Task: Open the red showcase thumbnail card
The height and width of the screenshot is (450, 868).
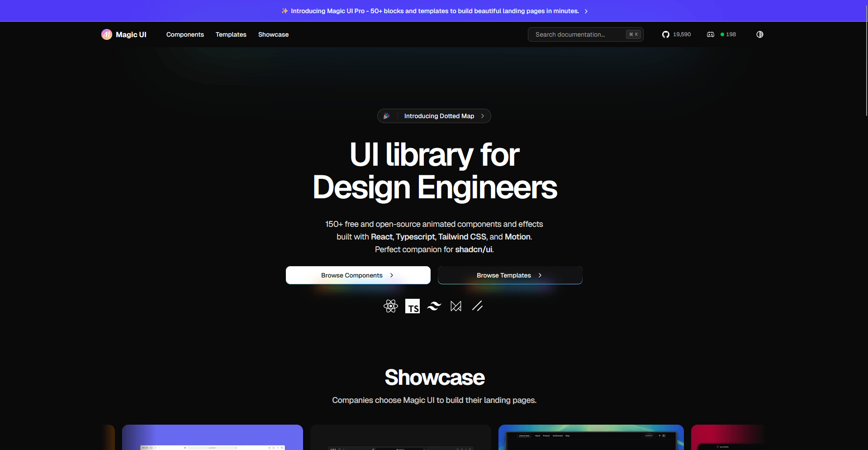Action: (x=727, y=437)
